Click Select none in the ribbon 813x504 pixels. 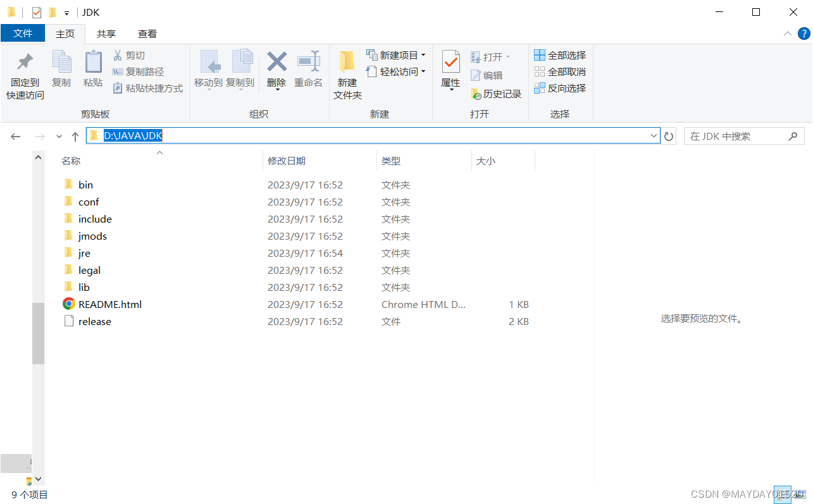click(560, 72)
